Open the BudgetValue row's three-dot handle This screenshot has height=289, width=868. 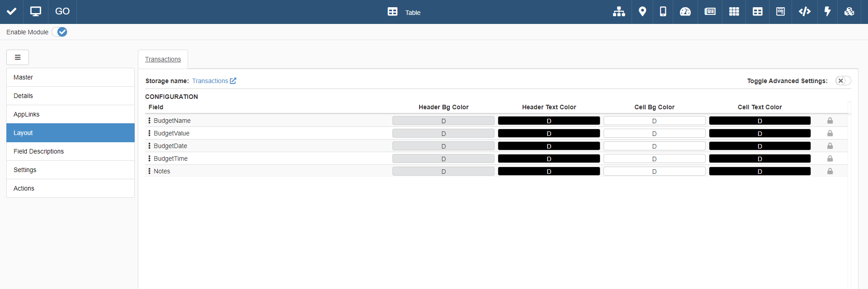pos(149,133)
